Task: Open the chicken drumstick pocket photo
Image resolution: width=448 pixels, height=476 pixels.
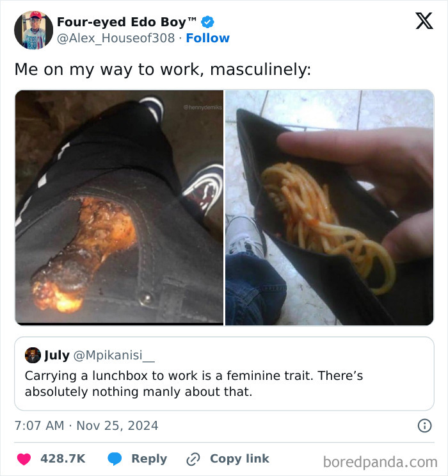Action: coord(119,208)
